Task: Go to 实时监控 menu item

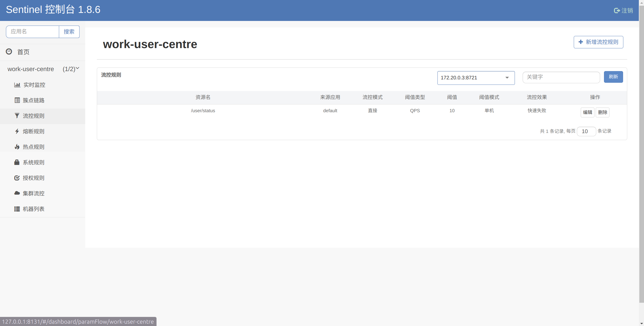Action: pos(34,85)
